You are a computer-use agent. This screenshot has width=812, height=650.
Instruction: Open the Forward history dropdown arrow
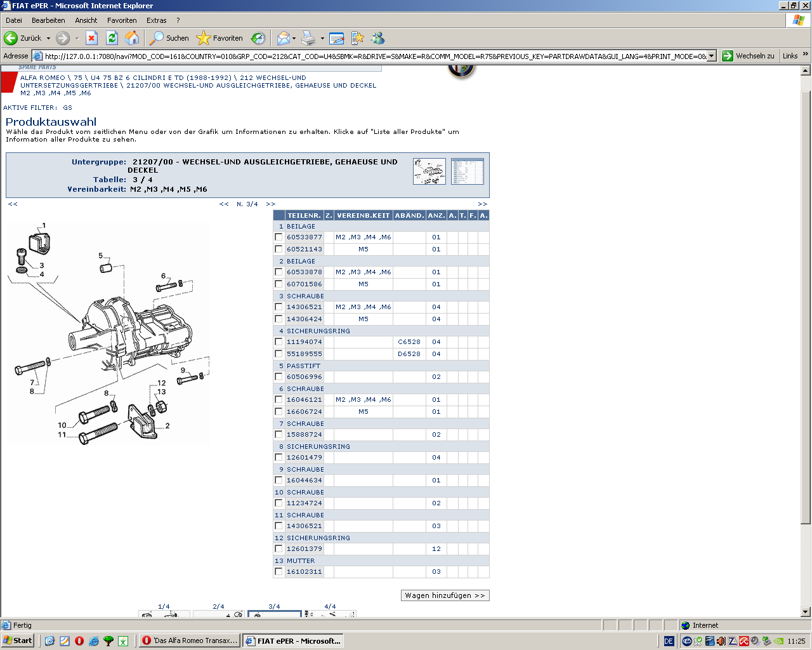pyautogui.click(x=77, y=38)
